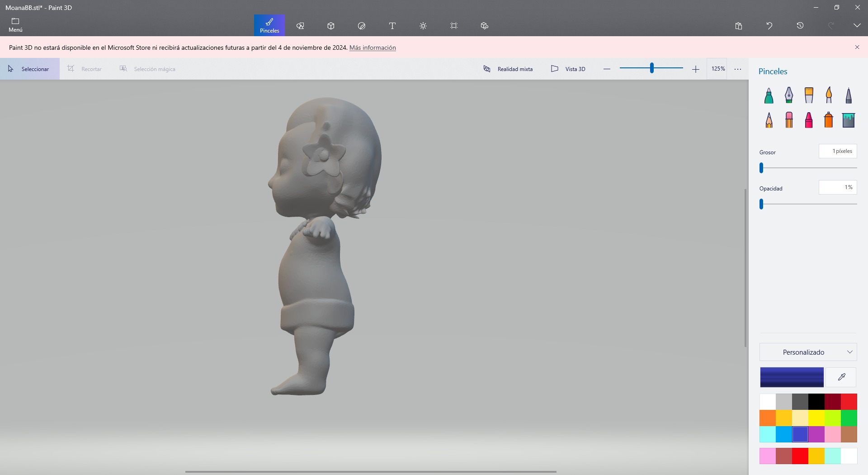The width and height of the screenshot is (868, 475).
Task: Select the Fill bucket tool
Action: coord(849,120)
